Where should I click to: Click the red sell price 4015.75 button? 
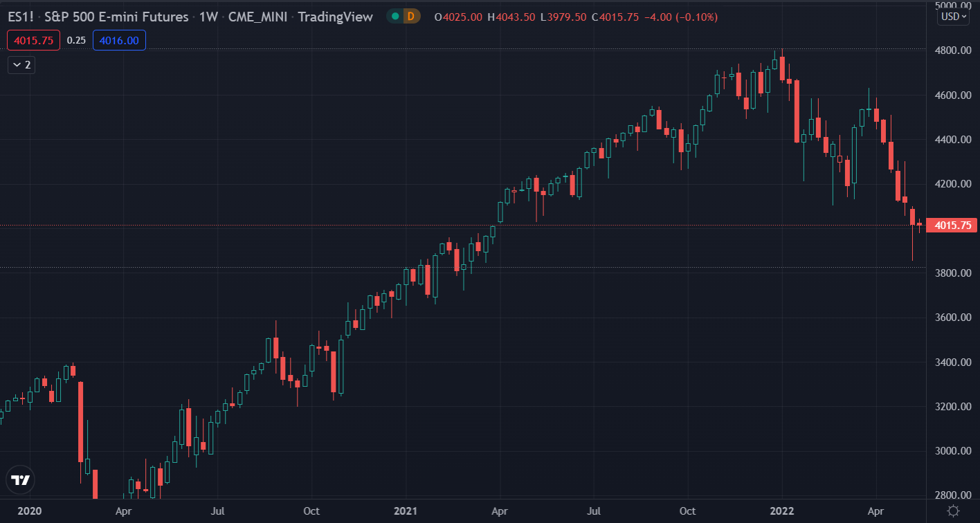(x=34, y=41)
